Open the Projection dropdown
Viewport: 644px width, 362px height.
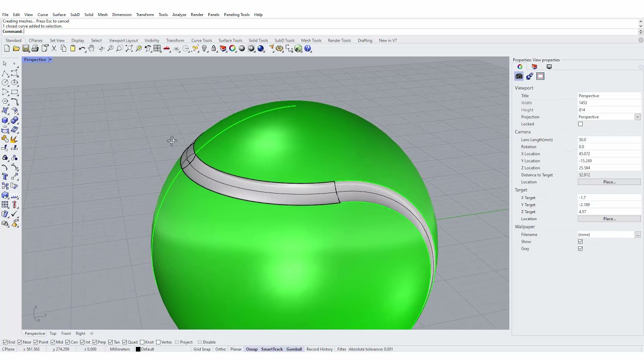click(637, 117)
